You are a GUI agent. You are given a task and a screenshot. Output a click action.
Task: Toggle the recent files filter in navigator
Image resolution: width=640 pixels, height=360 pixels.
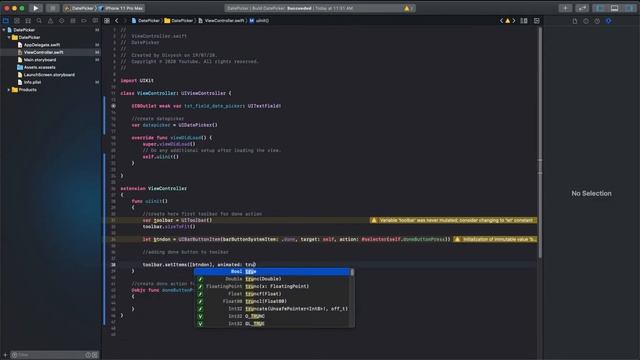pos(88,355)
